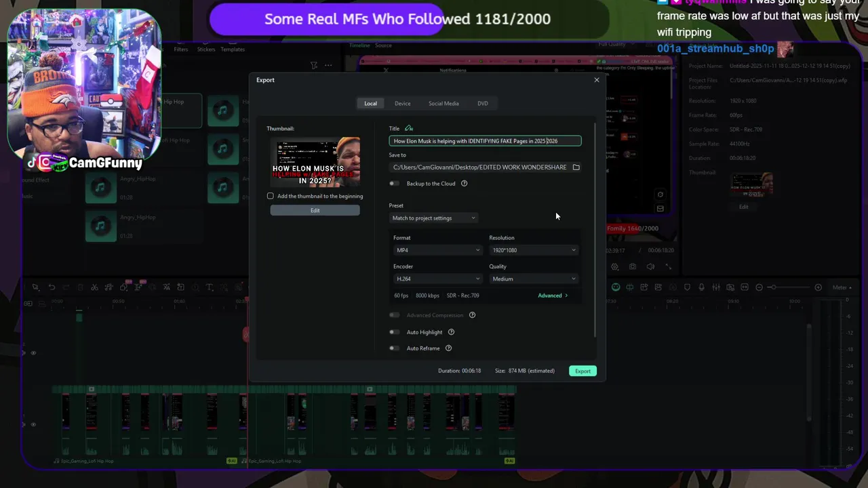Open the Quality Medium dropdown

pyautogui.click(x=534, y=279)
